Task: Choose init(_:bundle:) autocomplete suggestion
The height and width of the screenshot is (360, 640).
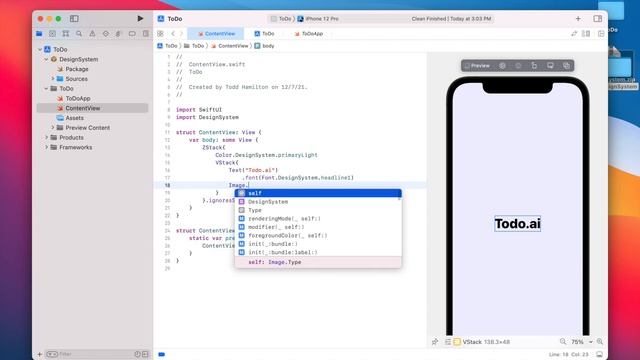Action: click(x=318, y=244)
